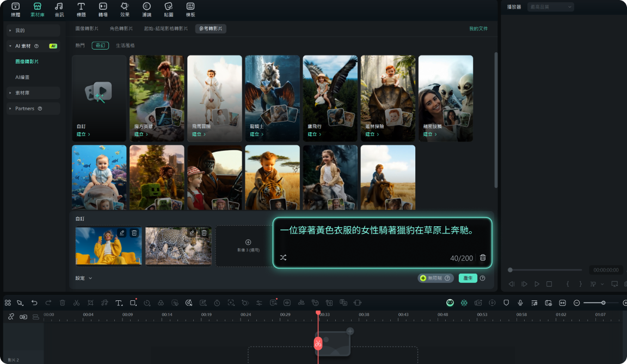Click 建立 on the 魔方英雄 template
Screen dimensions: 627x364
(141, 134)
